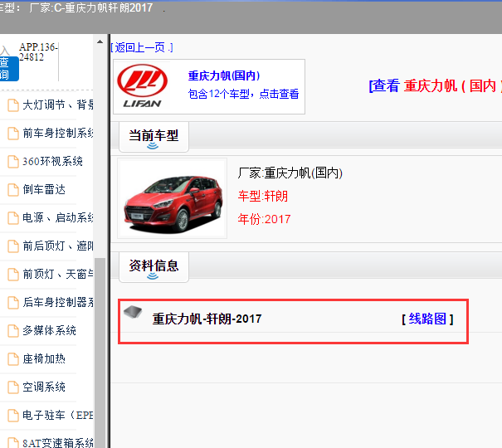
Task: Open 电子驻车（EPB tree item
Action: [58, 416]
